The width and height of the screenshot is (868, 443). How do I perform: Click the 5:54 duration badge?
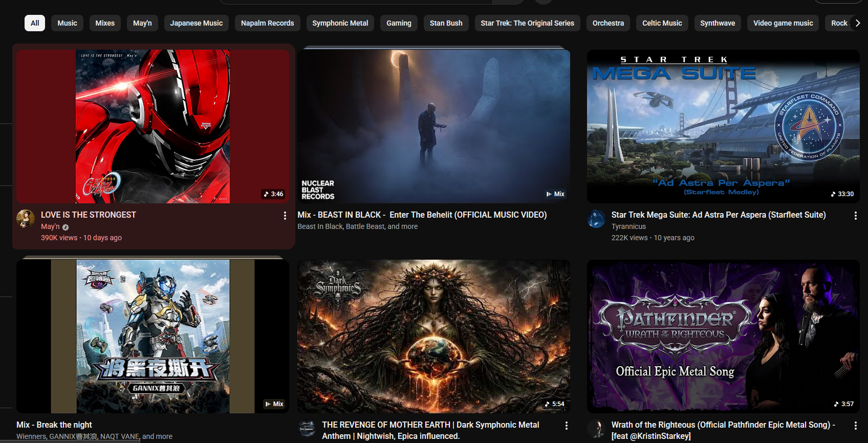click(555, 404)
